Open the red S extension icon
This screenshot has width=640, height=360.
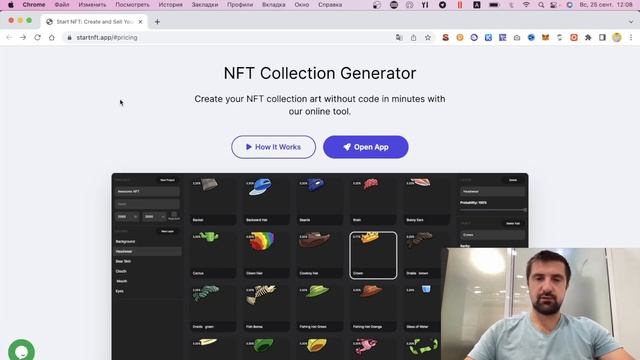tap(445, 38)
